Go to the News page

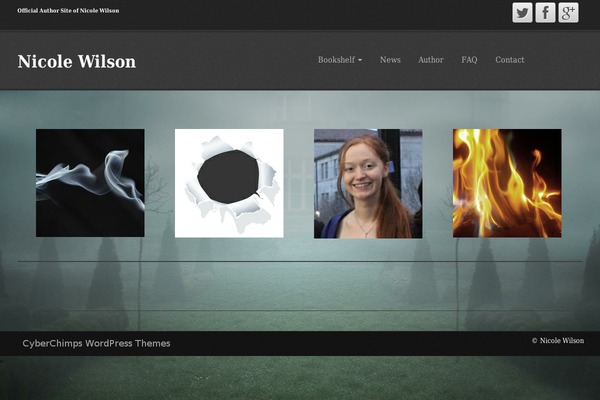pyautogui.click(x=390, y=60)
